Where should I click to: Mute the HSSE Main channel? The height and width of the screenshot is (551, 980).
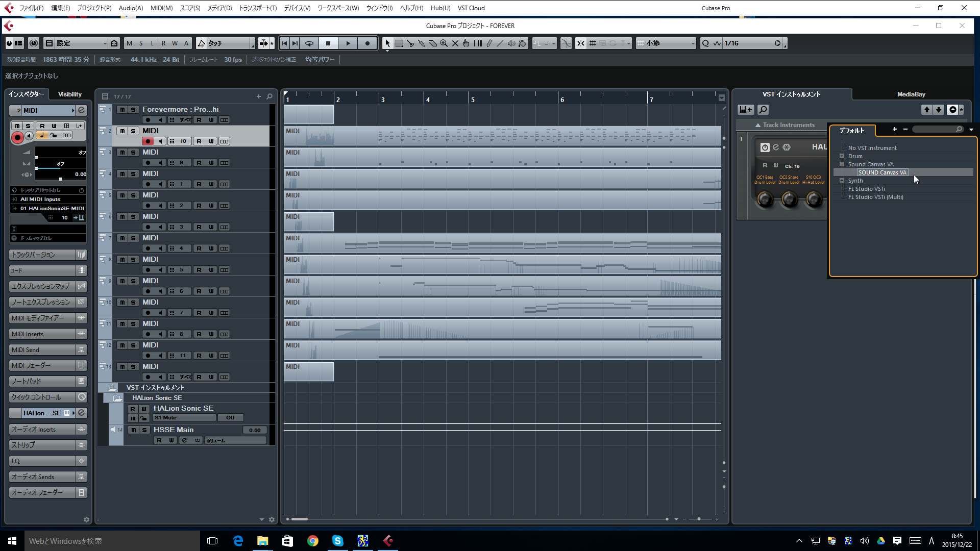[x=133, y=430]
